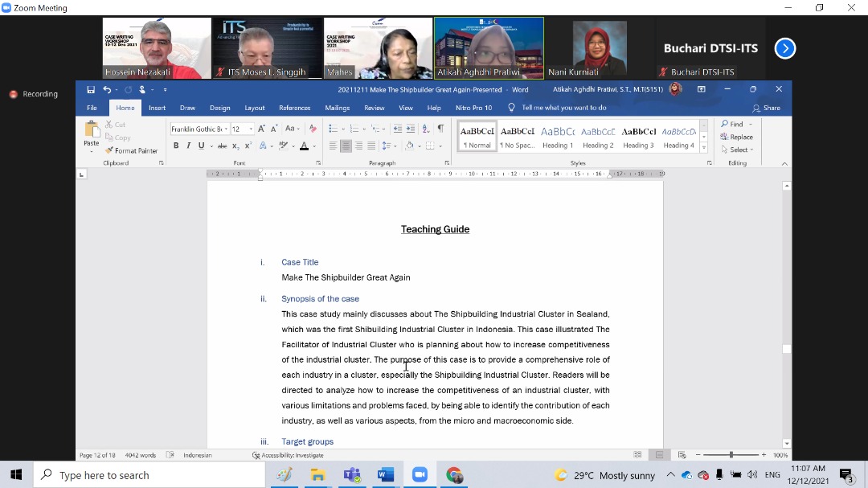
Task: Insert a bulleted list
Action: click(x=334, y=129)
